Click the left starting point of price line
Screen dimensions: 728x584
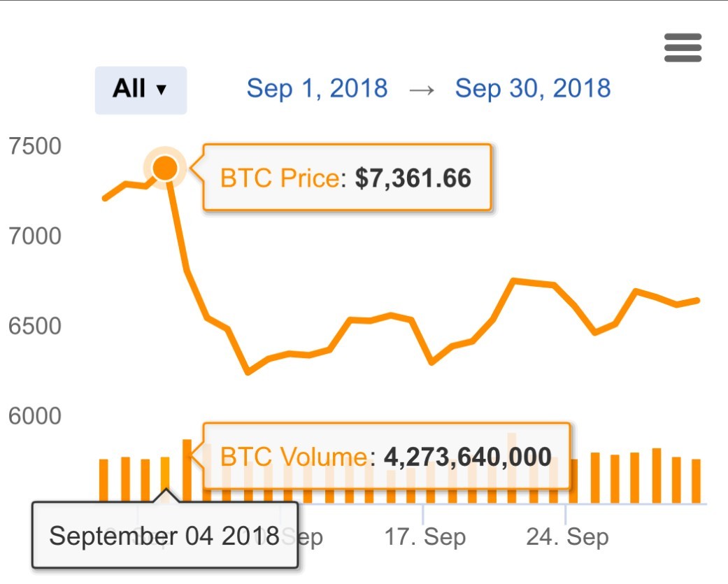pyautogui.click(x=105, y=199)
